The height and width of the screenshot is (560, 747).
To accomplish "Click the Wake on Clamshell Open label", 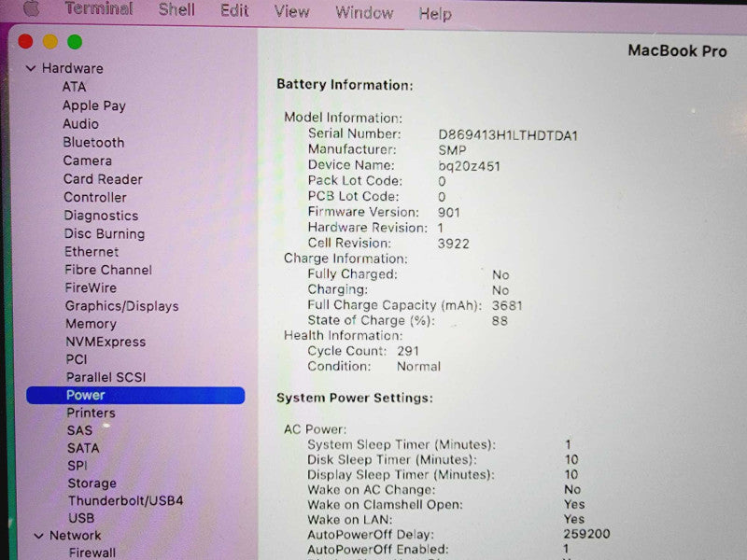I will [385, 505].
